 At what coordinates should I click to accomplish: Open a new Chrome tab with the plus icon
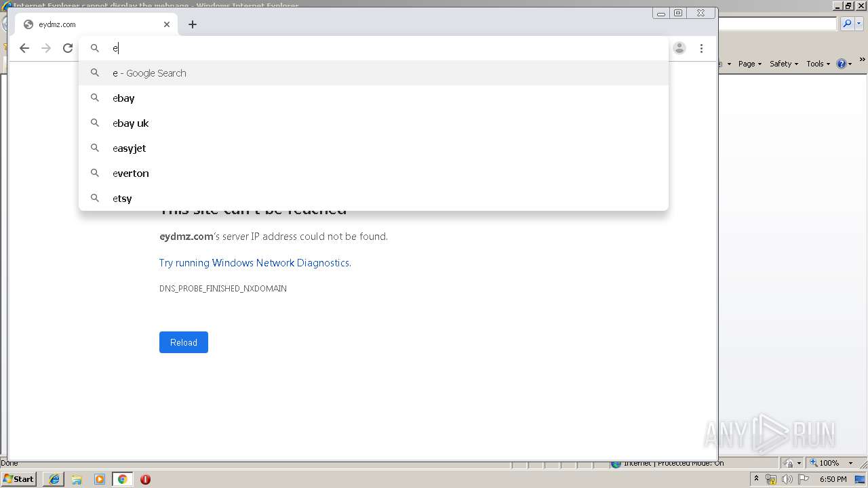pyautogui.click(x=193, y=24)
